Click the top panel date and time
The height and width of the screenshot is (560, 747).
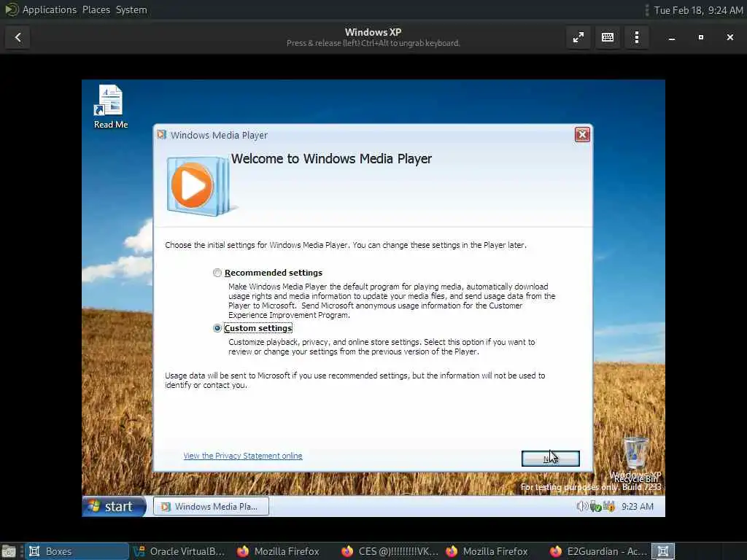tap(698, 10)
